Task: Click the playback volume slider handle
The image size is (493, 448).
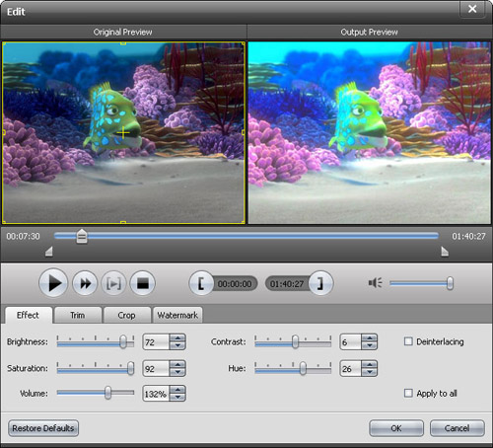Action: (450, 283)
